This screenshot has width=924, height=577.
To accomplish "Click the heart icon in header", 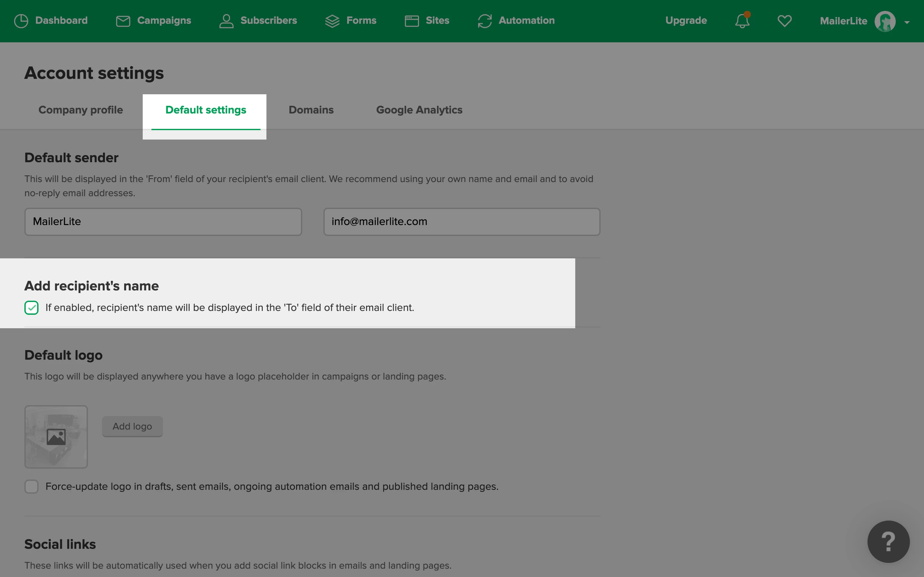I will (784, 21).
